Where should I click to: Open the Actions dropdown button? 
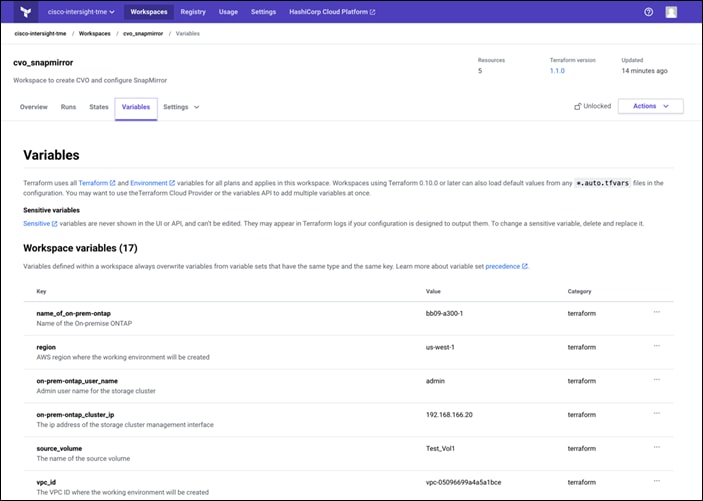[651, 106]
